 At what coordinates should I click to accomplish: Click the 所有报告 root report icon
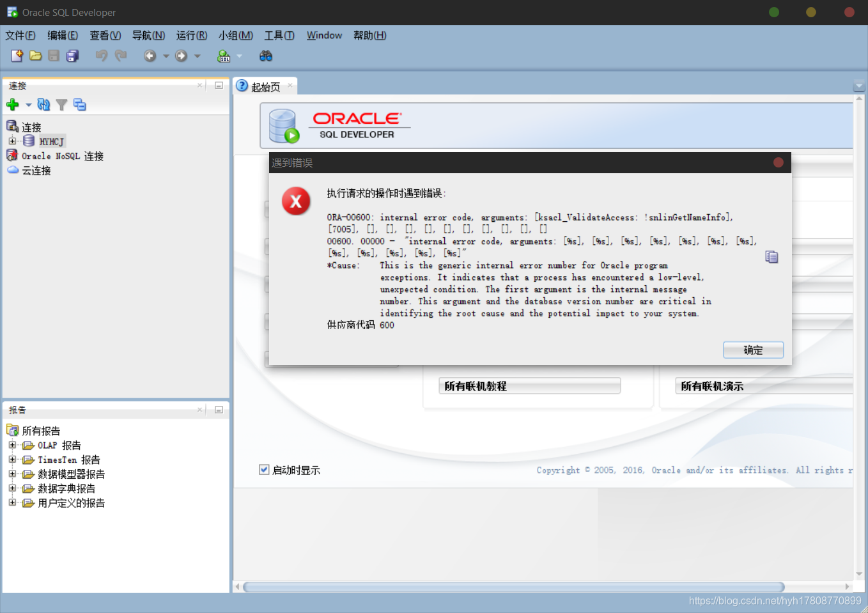13,430
